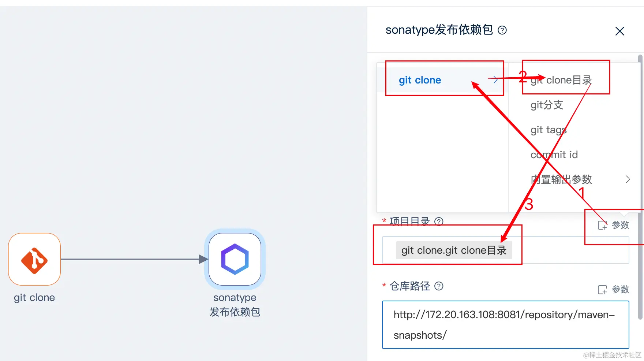The width and height of the screenshot is (644, 361).
Task: Select the sonatype node hexagon icon
Action: 235,259
